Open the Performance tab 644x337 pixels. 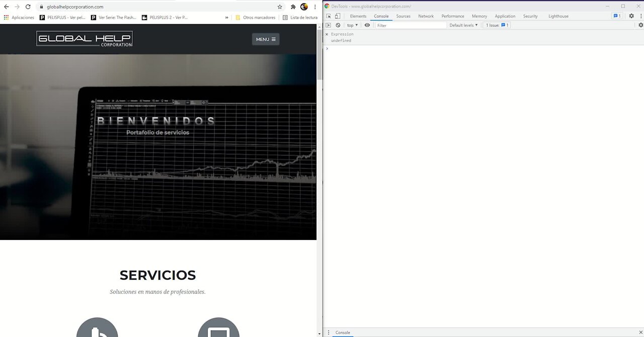453,16
